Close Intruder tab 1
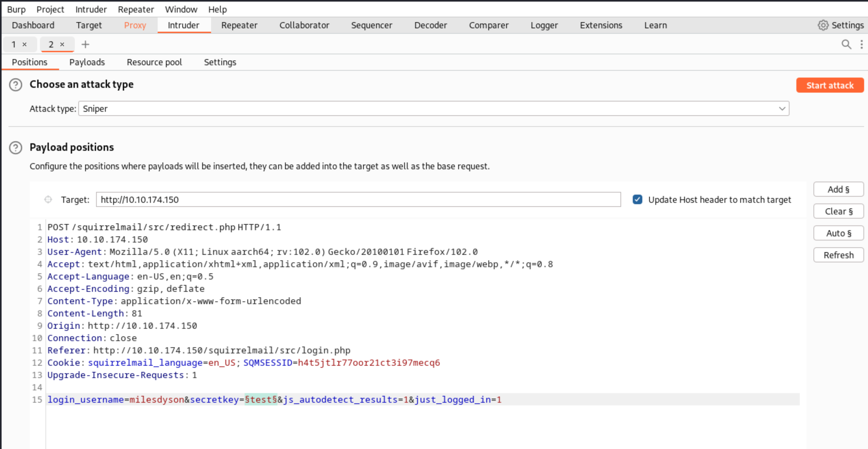Screen dimensions: 868x449 click(25, 44)
